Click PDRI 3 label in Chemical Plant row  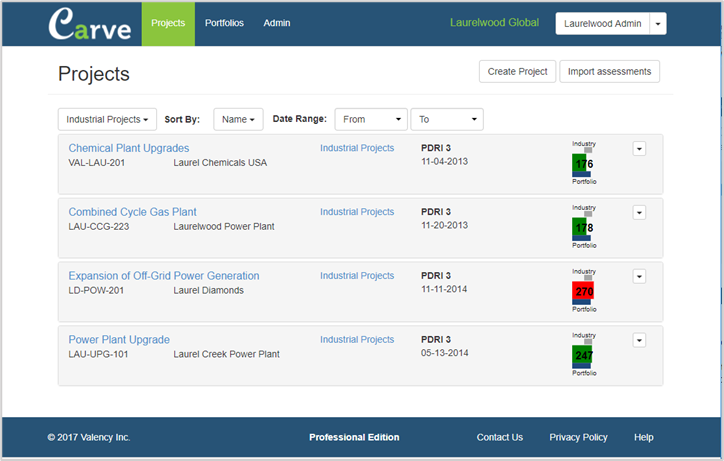pos(436,148)
